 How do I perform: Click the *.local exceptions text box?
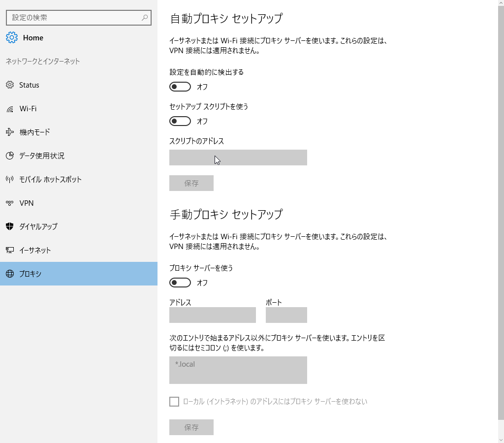238,370
